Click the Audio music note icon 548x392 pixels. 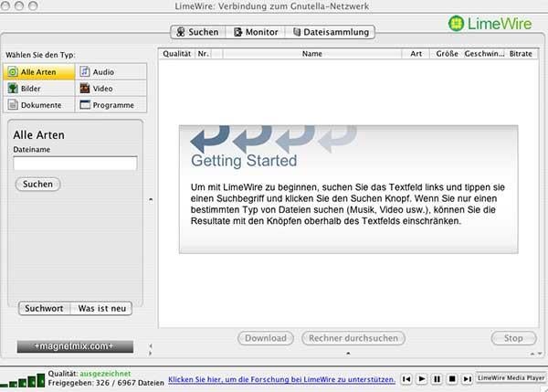pyautogui.click(x=85, y=71)
